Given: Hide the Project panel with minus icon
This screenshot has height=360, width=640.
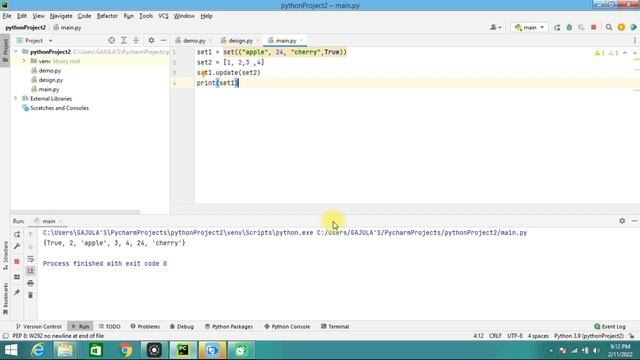Looking at the screenshot, I should coord(164,40).
